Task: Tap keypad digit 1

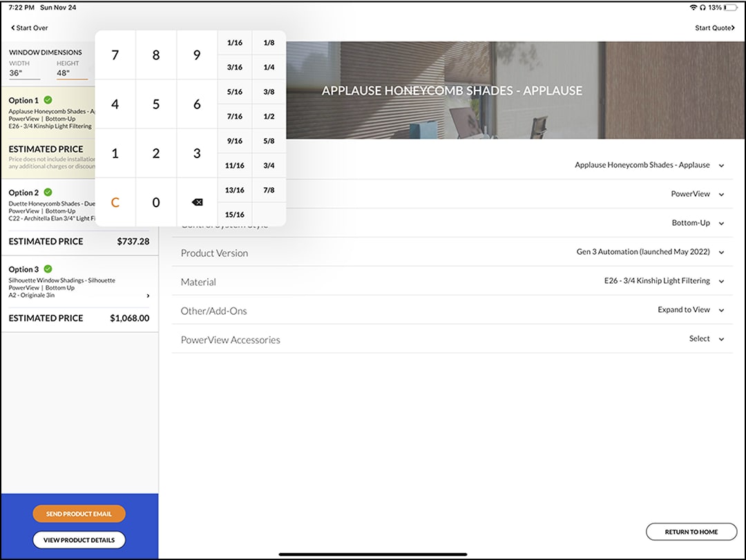Action: click(115, 153)
